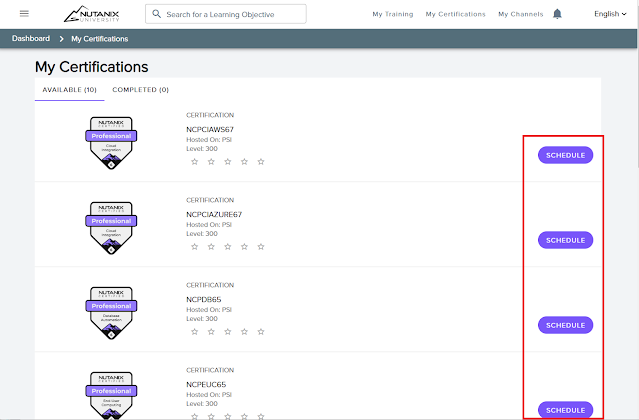Rate NCPCIAWS67 two stars
Screen dimensions: 639x420
[x=211, y=162]
